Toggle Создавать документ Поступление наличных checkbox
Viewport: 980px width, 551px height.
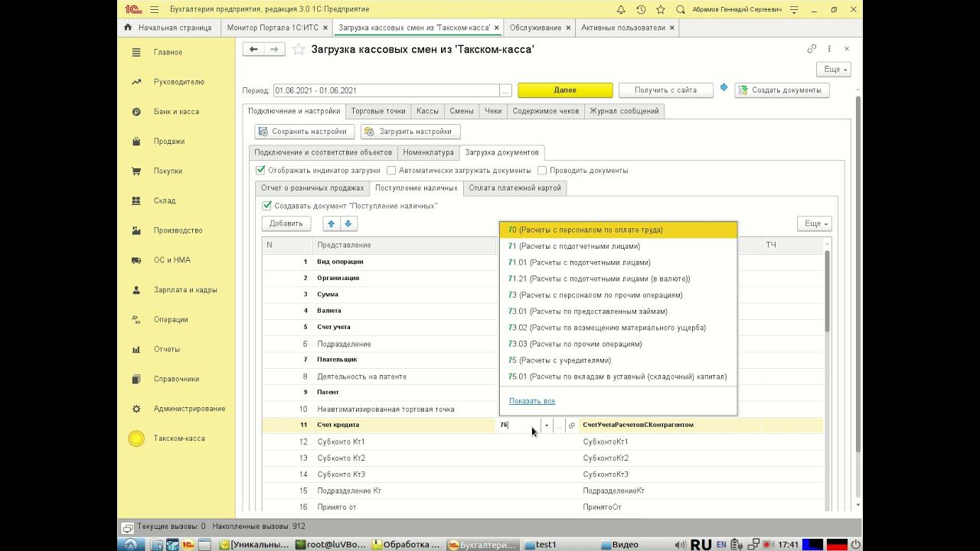[266, 206]
